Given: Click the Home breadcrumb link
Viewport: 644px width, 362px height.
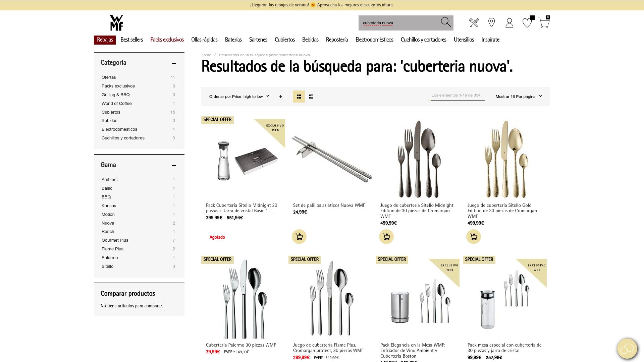Looking at the screenshot, I should point(206,55).
